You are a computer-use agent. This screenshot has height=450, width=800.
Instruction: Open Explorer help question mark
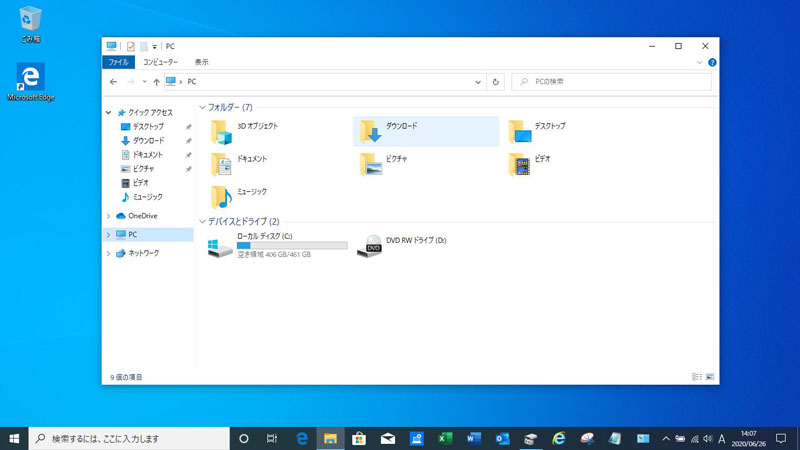point(712,62)
